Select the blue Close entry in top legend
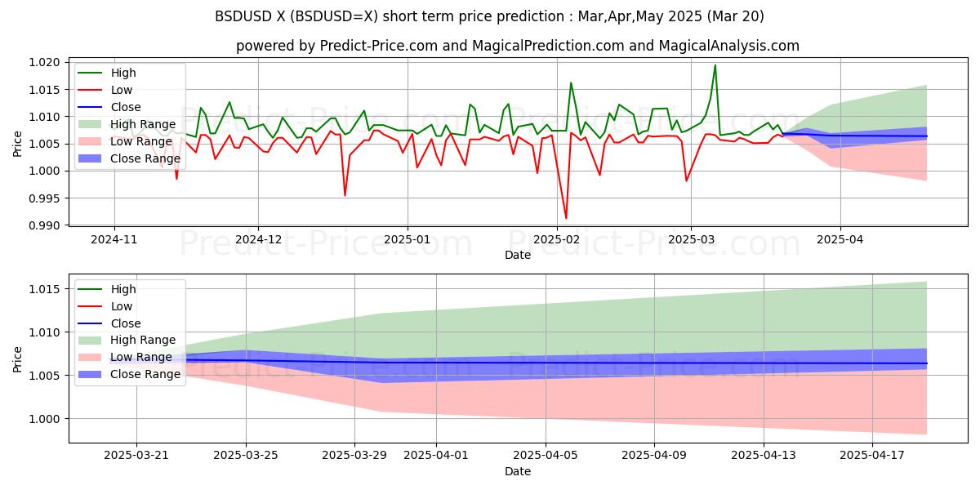The image size is (980, 490). click(91, 107)
